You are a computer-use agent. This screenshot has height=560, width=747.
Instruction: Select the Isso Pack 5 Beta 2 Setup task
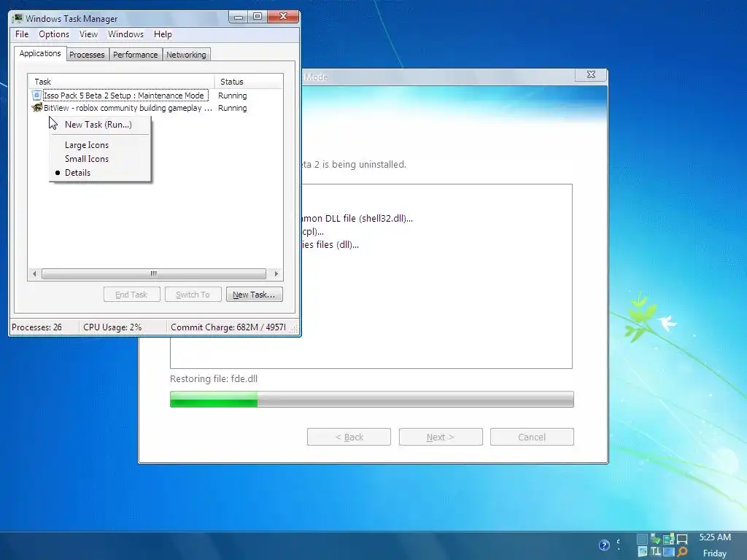coord(125,96)
